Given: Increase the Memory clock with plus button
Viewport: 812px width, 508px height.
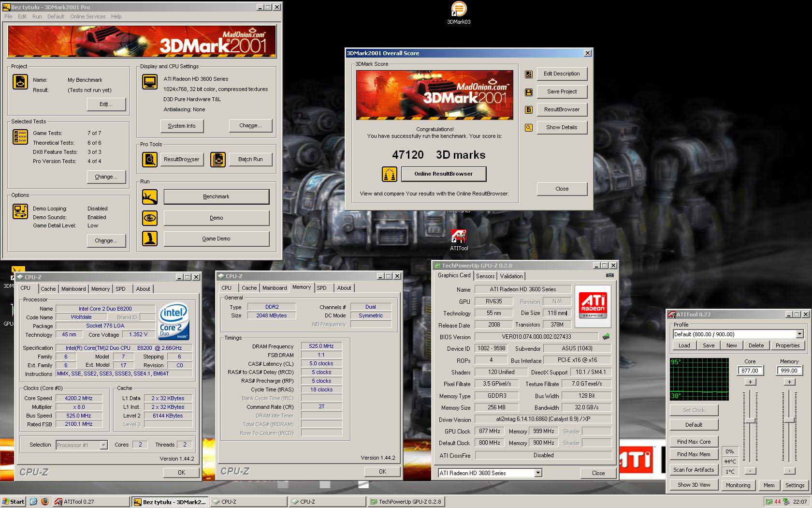Looking at the screenshot, I should [789, 382].
